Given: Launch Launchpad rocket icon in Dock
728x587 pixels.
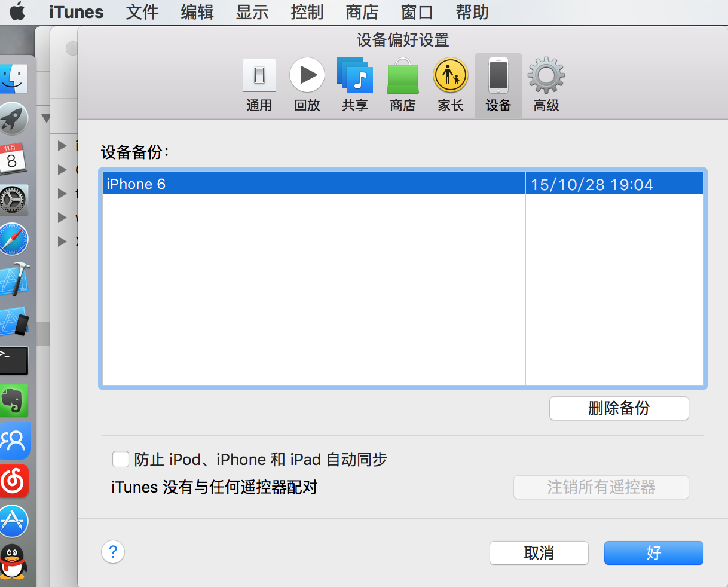Looking at the screenshot, I should [x=14, y=118].
